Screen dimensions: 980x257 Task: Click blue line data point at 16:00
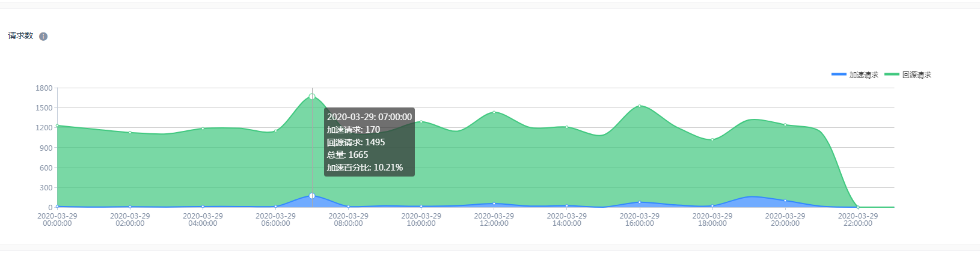click(x=640, y=202)
